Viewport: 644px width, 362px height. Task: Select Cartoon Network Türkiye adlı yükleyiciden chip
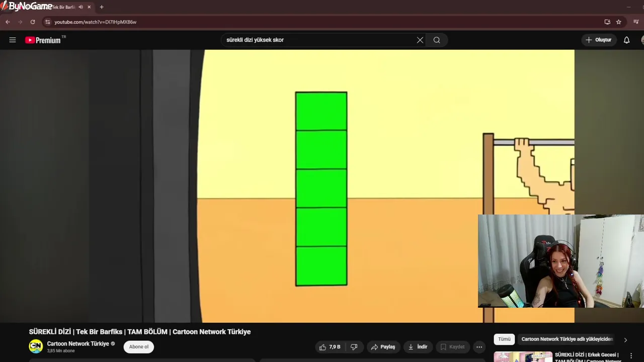[567, 339]
